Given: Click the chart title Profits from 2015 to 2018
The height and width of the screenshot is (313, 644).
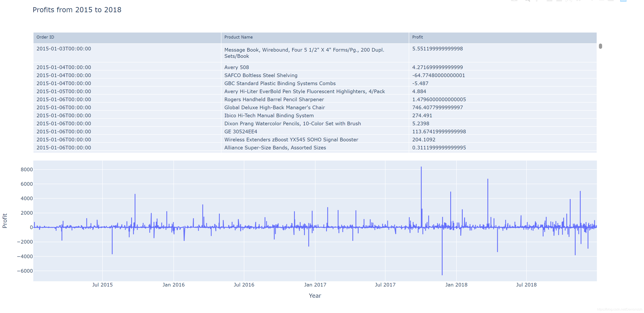Looking at the screenshot, I should click(x=77, y=10).
